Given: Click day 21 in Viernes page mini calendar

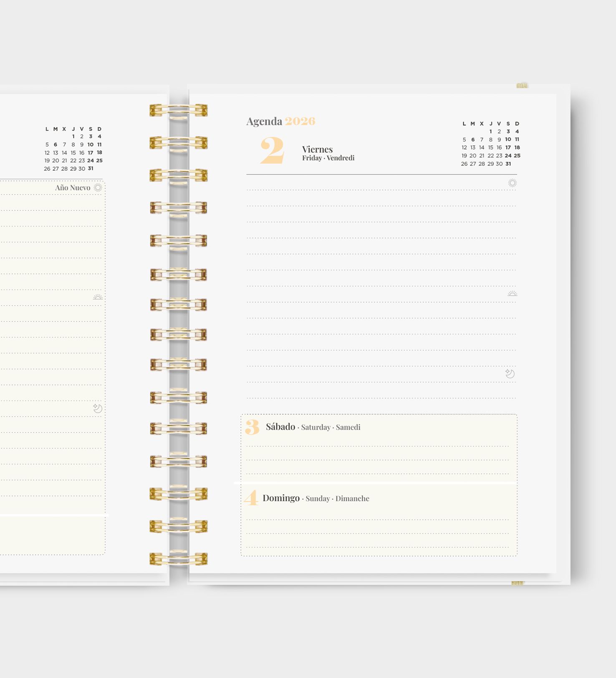Looking at the screenshot, I should pyautogui.click(x=482, y=156).
